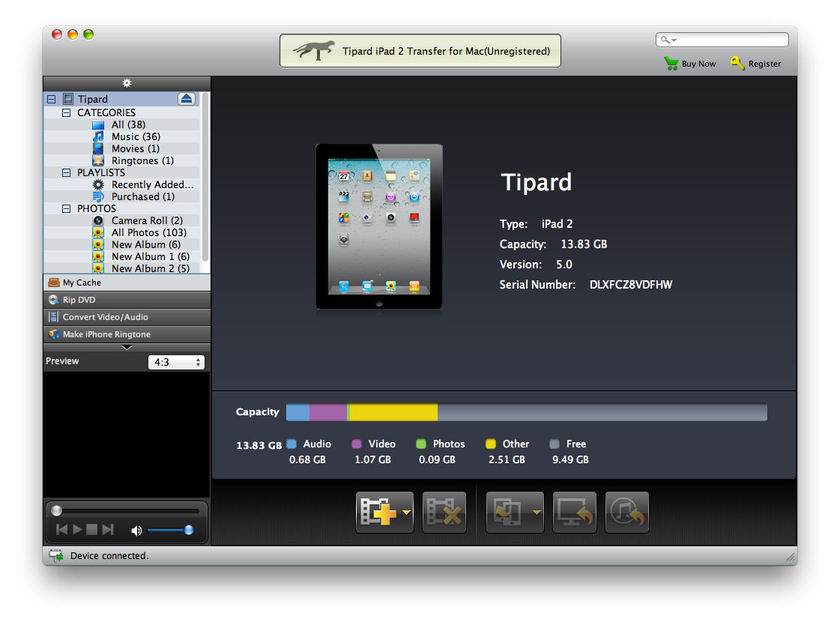Click the Other yellow color swatch
Viewport: 840px width, 625px height.
(490, 444)
